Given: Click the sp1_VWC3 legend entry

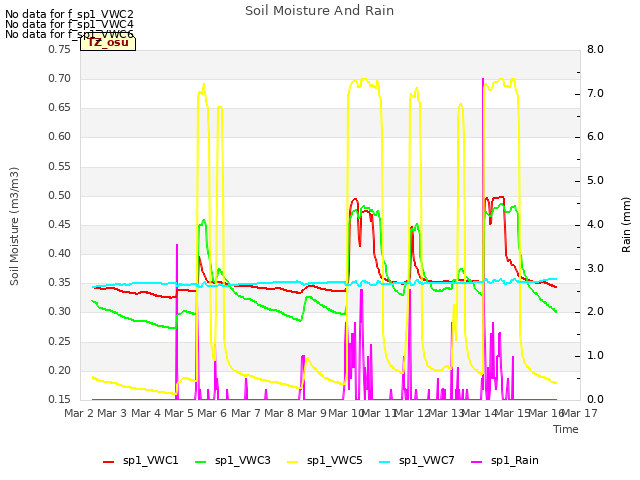Looking at the screenshot, I should pos(233,461).
